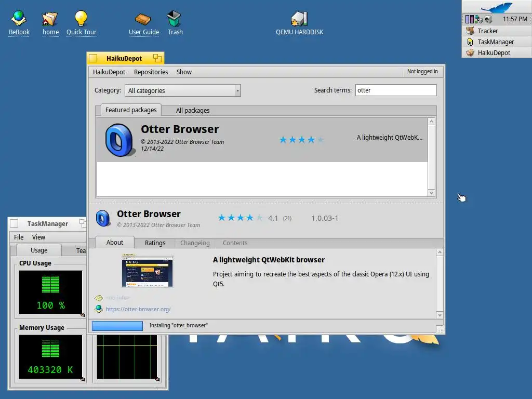The image size is (532, 399).
Task: Click the 4.1 rating stars in details header
Action: (x=240, y=218)
